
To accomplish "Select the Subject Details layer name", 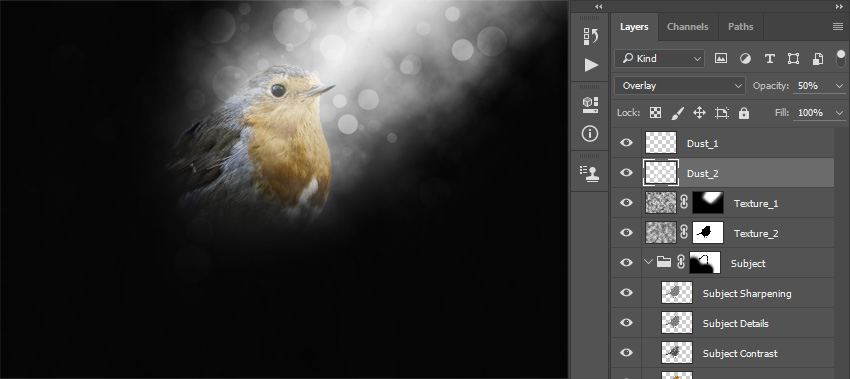I will coord(736,323).
